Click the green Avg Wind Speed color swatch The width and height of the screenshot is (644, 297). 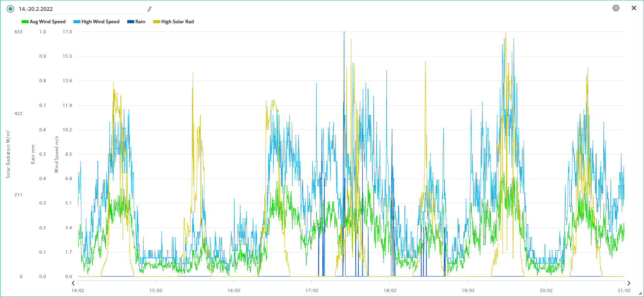pos(25,22)
